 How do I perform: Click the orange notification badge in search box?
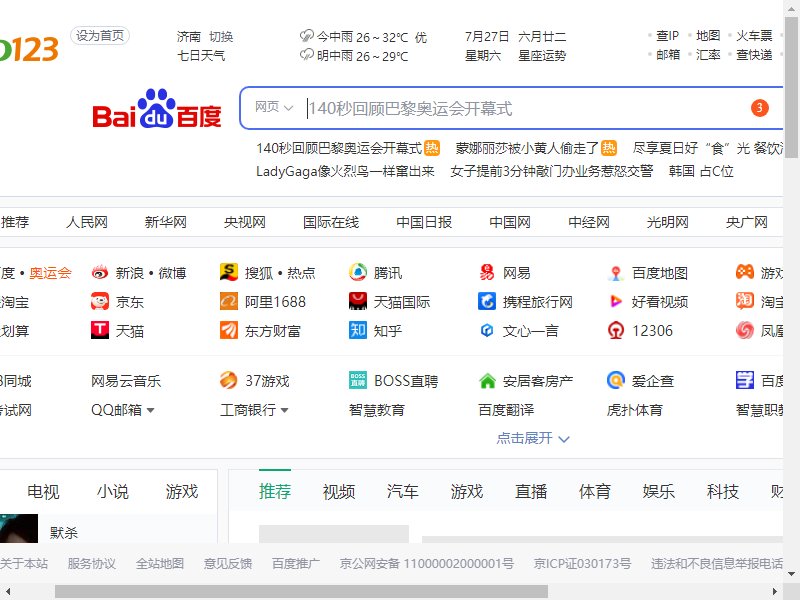(760, 108)
